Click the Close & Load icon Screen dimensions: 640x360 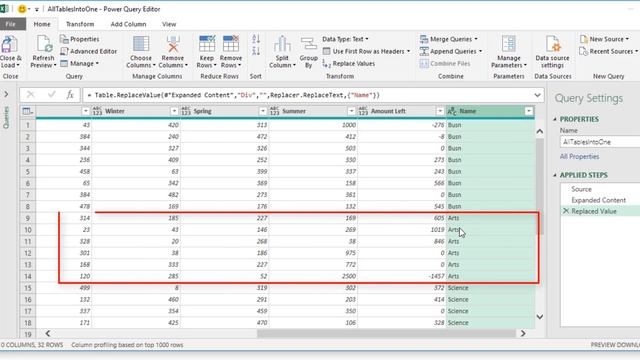pos(10,44)
